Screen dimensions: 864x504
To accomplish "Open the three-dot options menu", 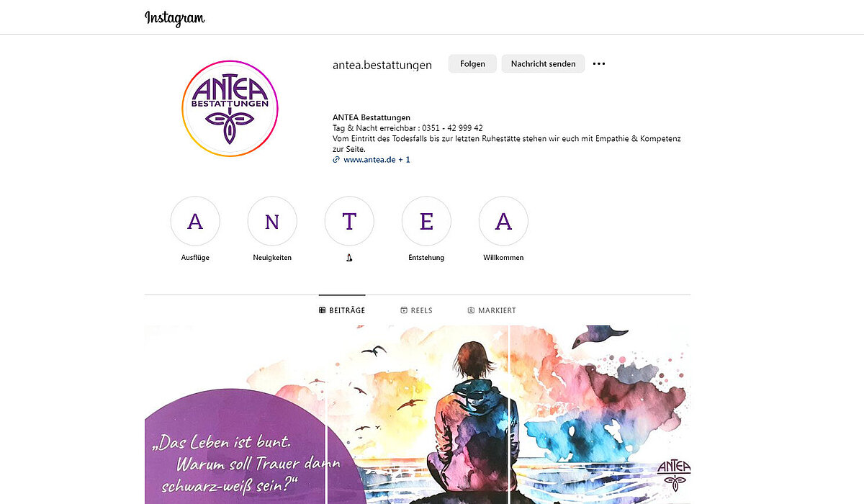I will click(x=599, y=63).
